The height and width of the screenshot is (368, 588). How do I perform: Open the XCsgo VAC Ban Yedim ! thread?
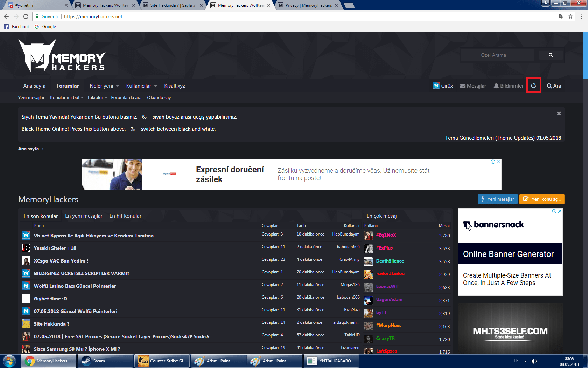[x=61, y=261]
